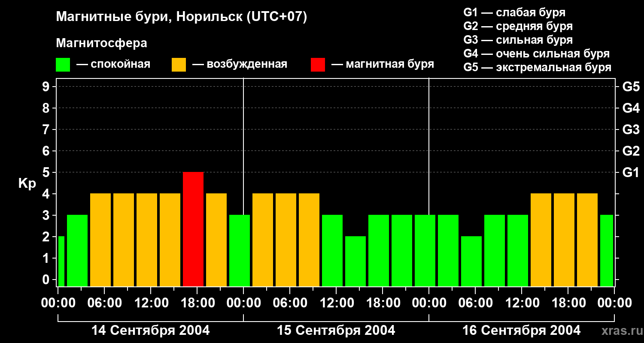Click 'G4 — очень сильная буря' legend line
The width and height of the screenshot is (644, 343).
[x=537, y=54]
